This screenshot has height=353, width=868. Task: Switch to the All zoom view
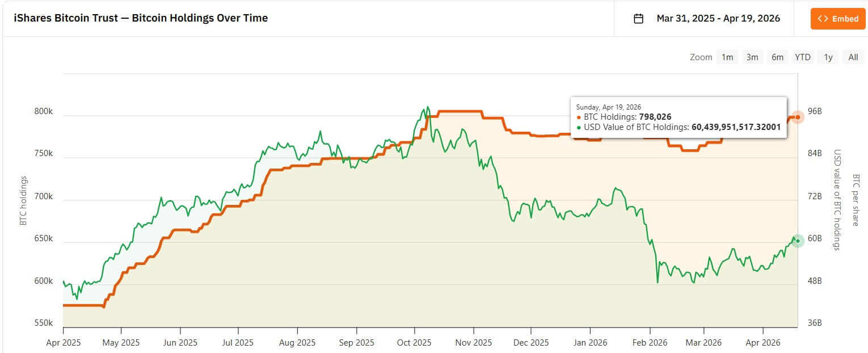click(853, 57)
